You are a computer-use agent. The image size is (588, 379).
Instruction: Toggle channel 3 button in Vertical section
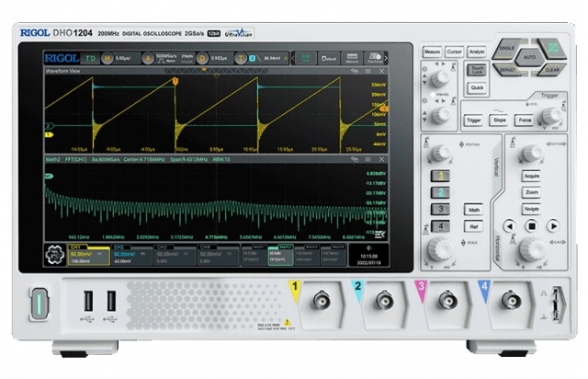tap(441, 209)
